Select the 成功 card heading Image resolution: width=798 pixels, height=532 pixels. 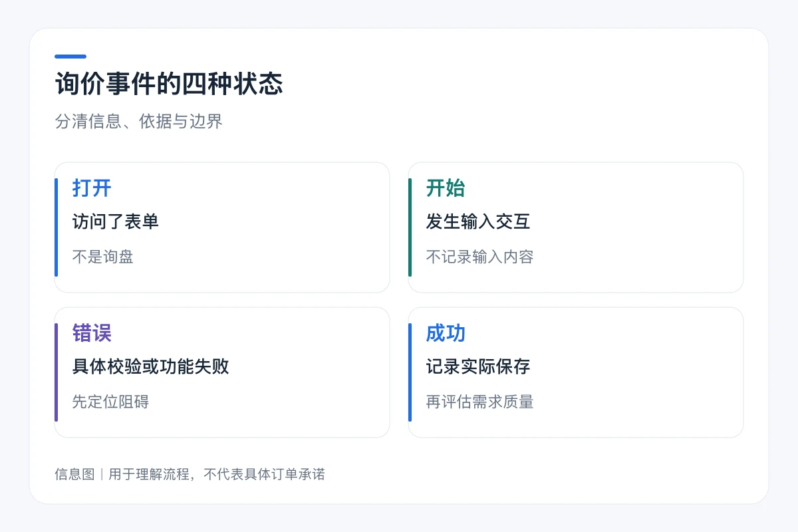coord(446,333)
